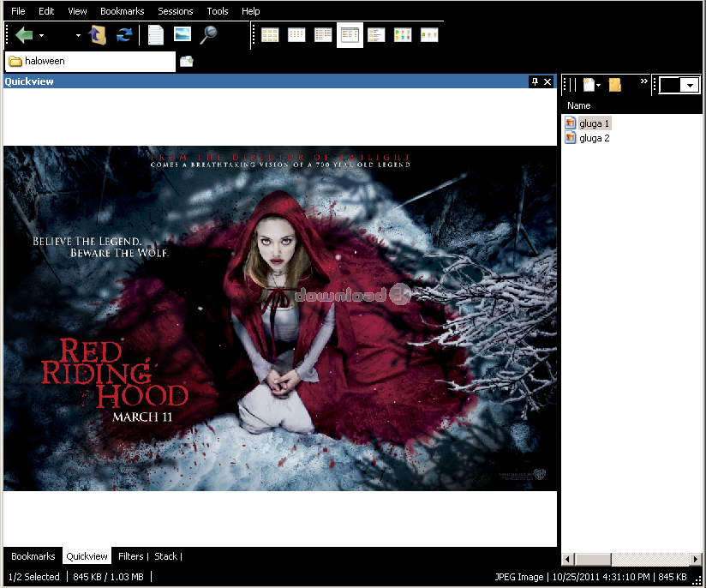The image size is (706, 588).
Task: Open the Help menu
Action: tap(251, 11)
